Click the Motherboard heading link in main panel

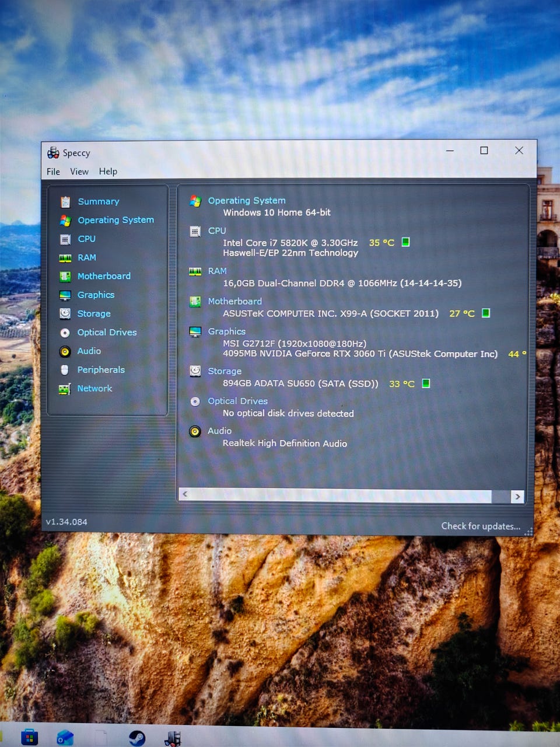pos(235,302)
